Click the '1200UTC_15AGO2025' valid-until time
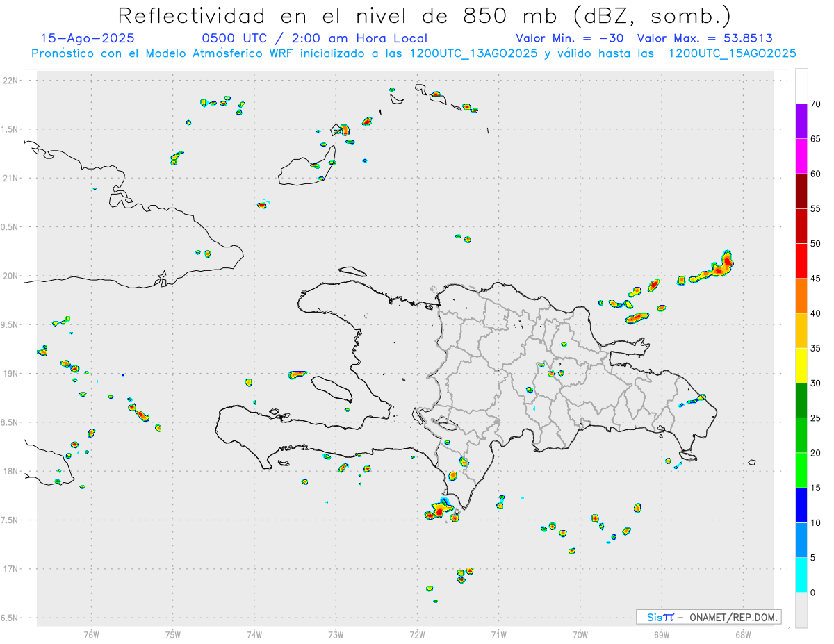The width and height of the screenshot is (834, 644). [x=732, y=53]
